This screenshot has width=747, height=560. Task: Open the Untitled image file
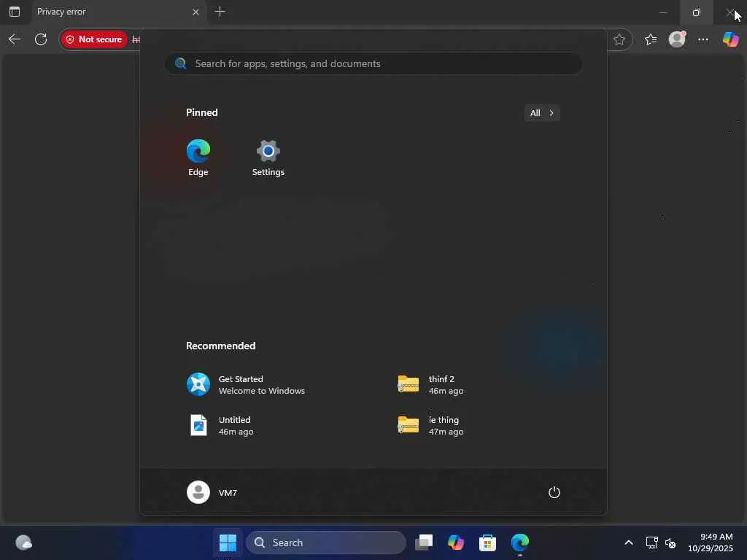220,425
